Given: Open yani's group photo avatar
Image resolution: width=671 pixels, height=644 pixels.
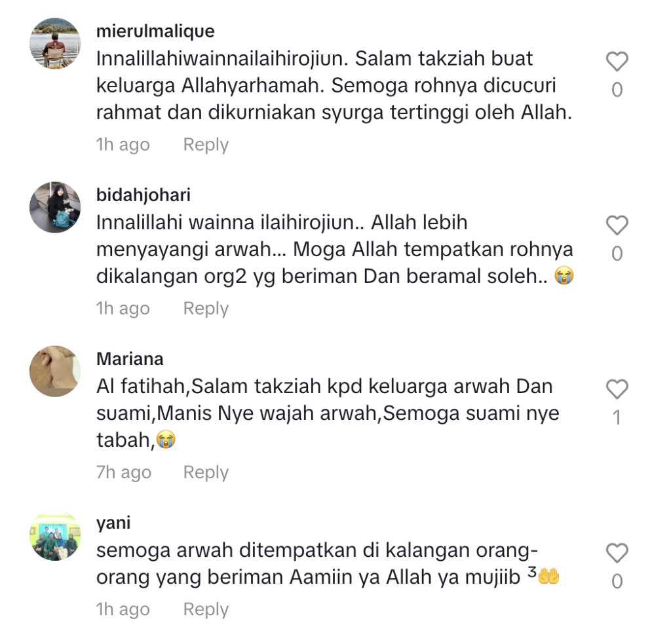Looking at the screenshot, I should point(55,535).
